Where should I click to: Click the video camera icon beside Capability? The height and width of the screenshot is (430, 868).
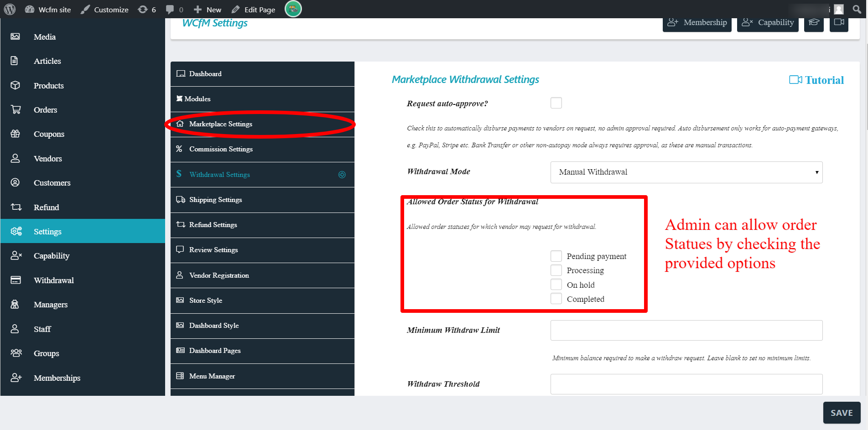pos(839,22)
